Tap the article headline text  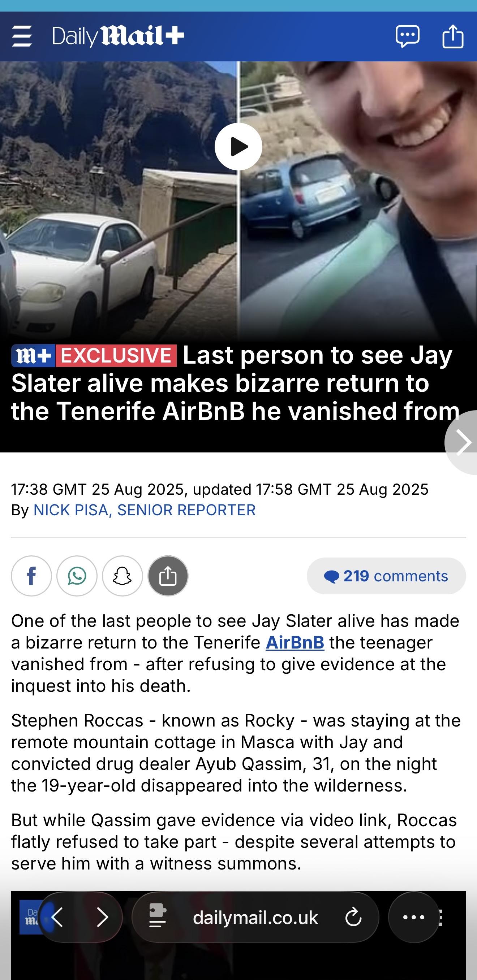click(236, 383)
